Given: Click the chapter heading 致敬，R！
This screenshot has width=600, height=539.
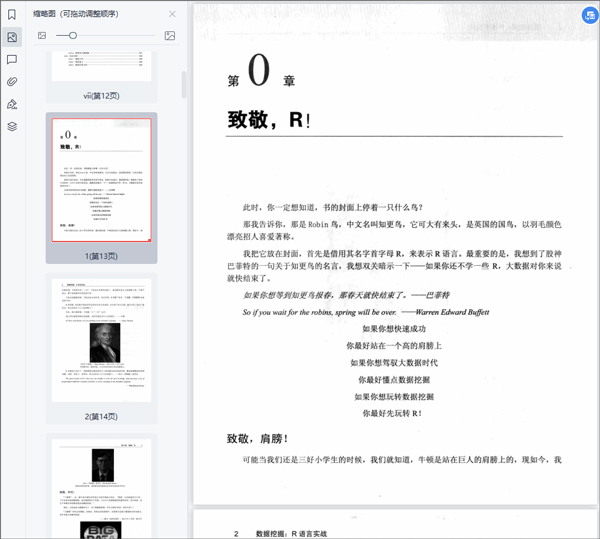Looking at the screenshot, I should tap(269, 119).
